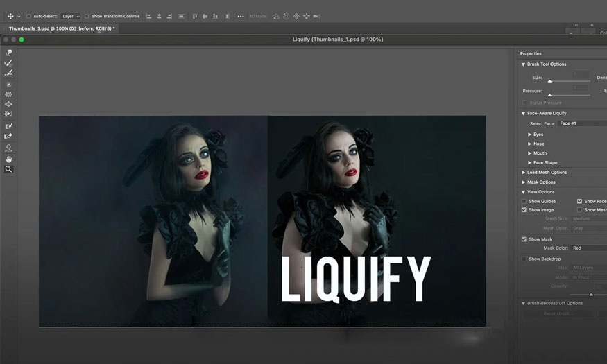
Task: Select the Bloat tool
Action: point(8,104)
